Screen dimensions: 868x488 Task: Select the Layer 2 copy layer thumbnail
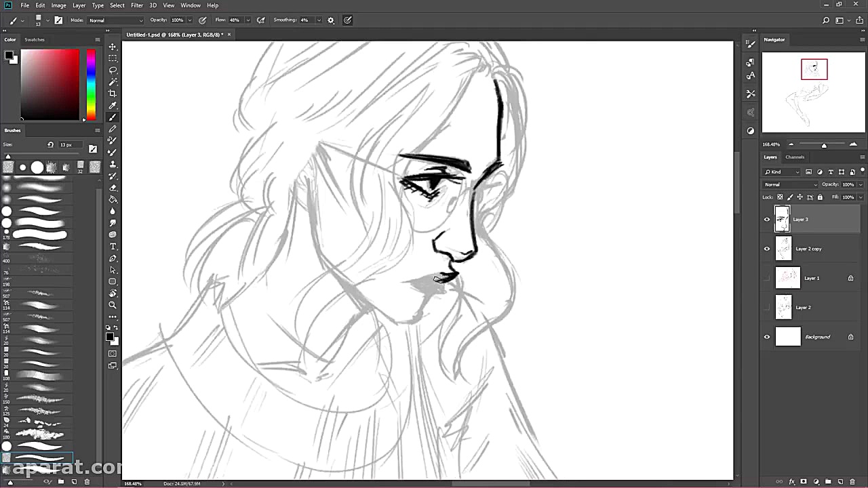pyautogui.click(x=783, y=249)
